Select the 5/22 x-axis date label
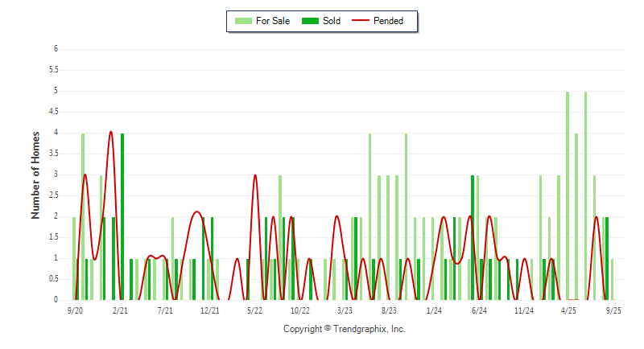Screen dimensions: 644x349 click(x=254, y=310)
